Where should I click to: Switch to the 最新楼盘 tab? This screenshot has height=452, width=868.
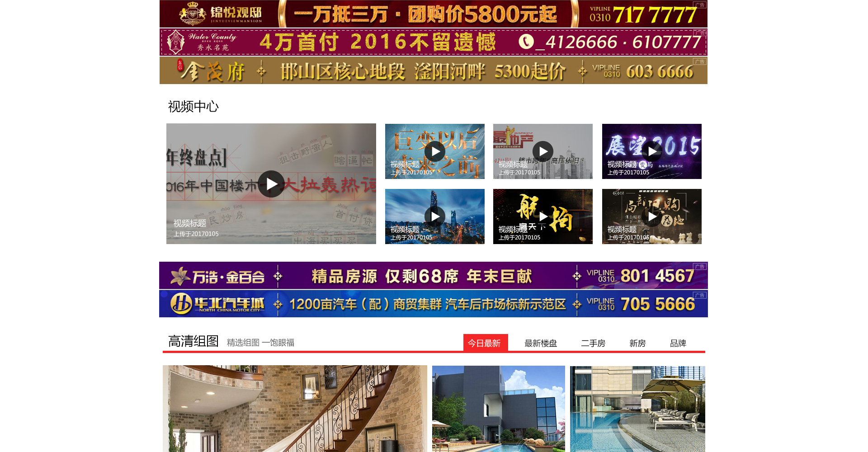coord(541,343)
